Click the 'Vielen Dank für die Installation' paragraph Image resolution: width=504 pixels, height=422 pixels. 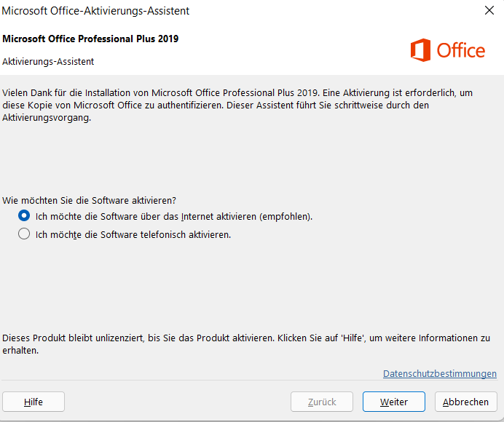(233, 105)
